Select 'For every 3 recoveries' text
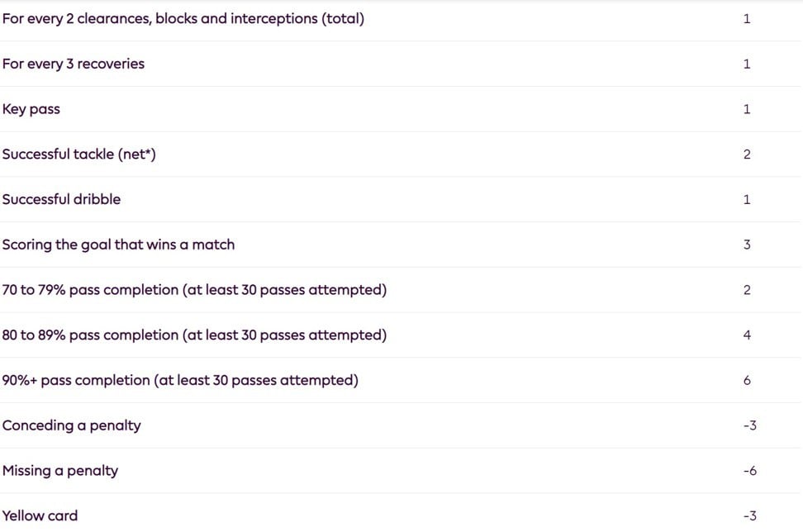This screenshot has height=532, width=803. [x=74, y=64]
